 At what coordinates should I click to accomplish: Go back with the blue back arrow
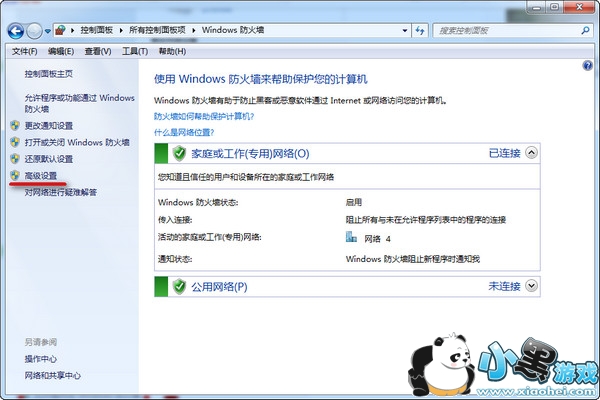coord(16,31)
